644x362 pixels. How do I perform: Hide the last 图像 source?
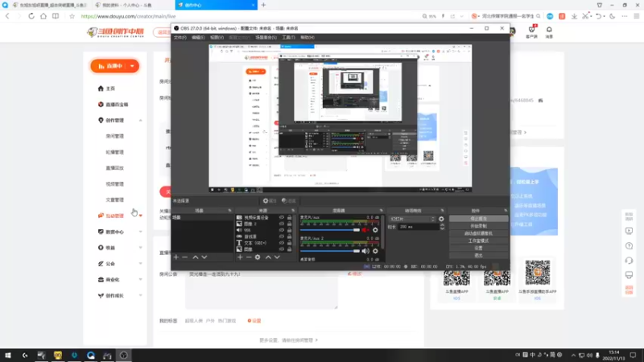click(282, 249)
